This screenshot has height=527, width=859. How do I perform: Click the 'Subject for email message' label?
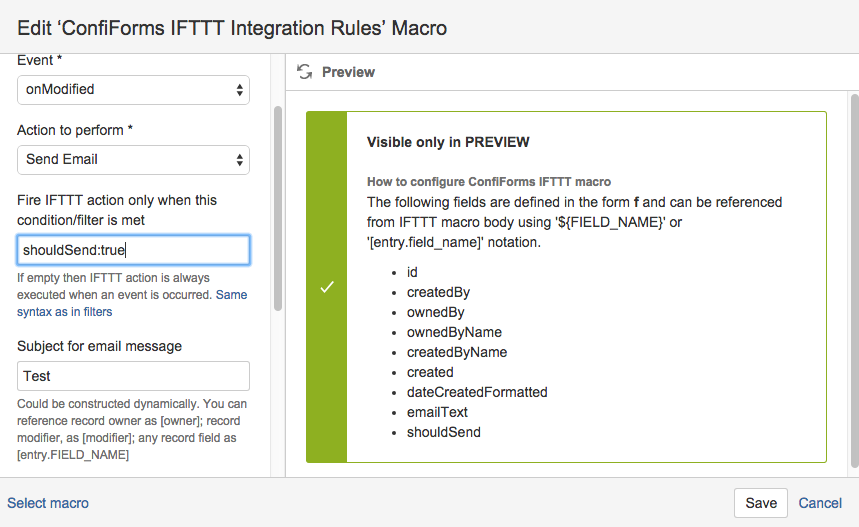[99, 346]
